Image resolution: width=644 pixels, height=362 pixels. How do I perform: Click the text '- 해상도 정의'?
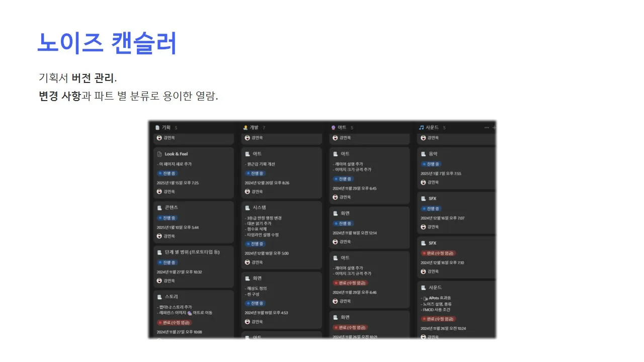click(256, 288)
